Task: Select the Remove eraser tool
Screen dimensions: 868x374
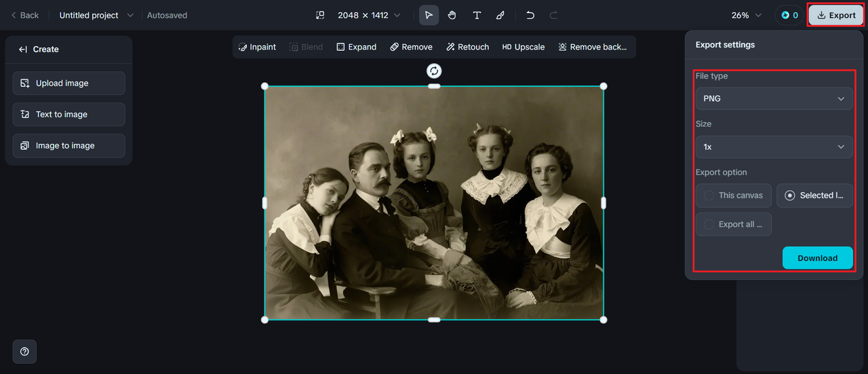Action: click(x=411, y=47)
